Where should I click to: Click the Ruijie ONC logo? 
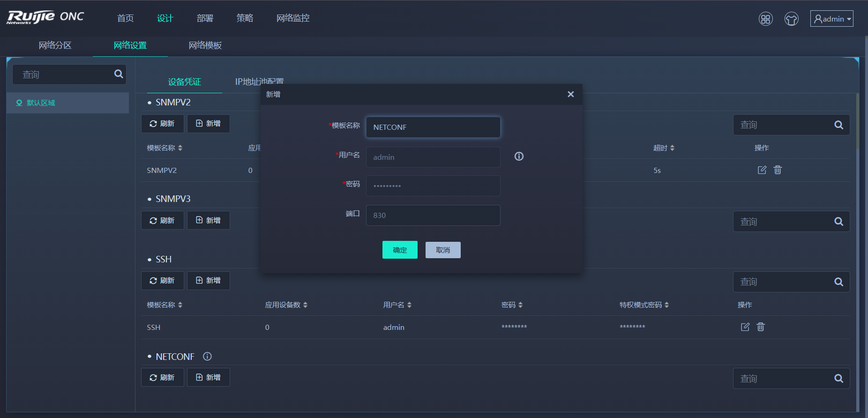click(45, 17)
